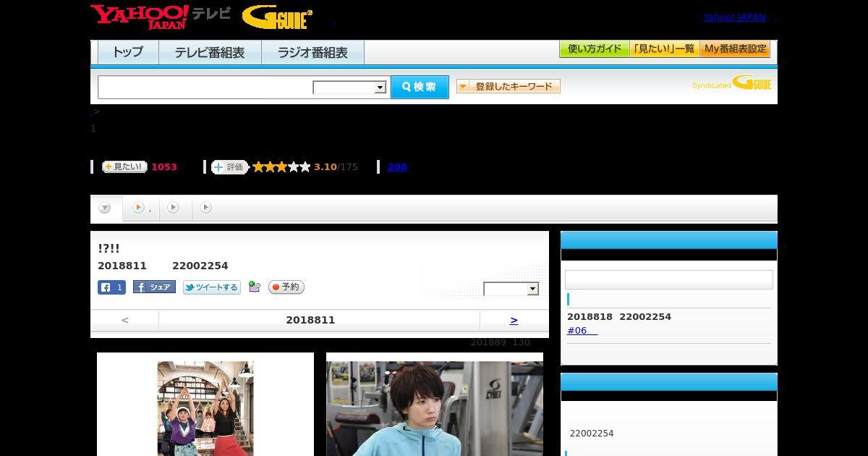Go to previous date with < arrow

(x=125, y=320)
